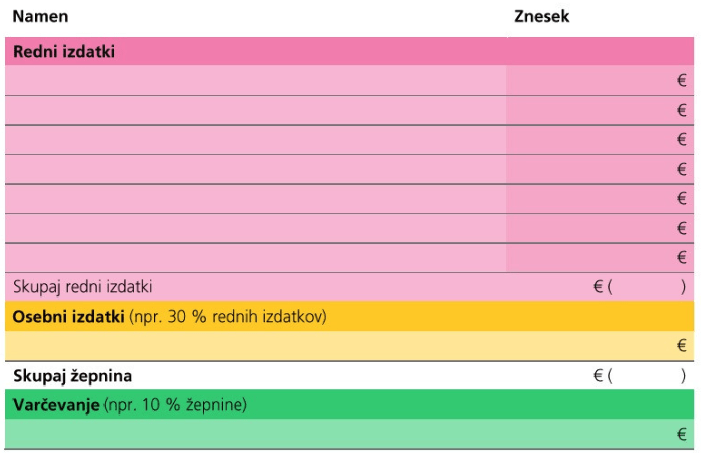Select the Redni izdatki section header
This screenshot has width=701, height=456.
coord(349,51)
